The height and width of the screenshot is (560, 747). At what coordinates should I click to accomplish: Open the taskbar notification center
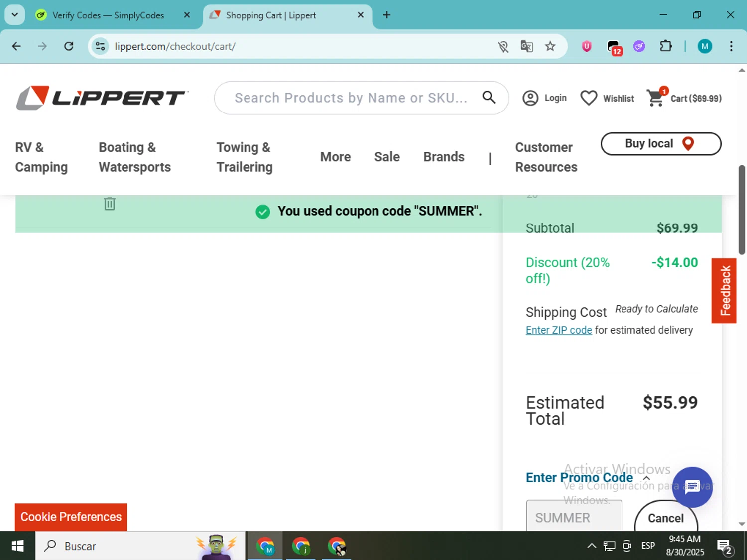[725, 547]
